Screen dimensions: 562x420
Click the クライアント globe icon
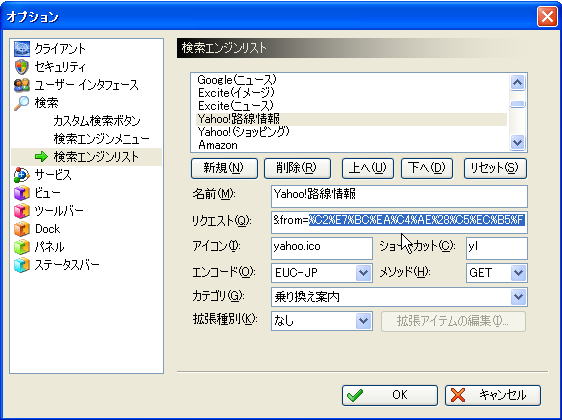point(22,49)
